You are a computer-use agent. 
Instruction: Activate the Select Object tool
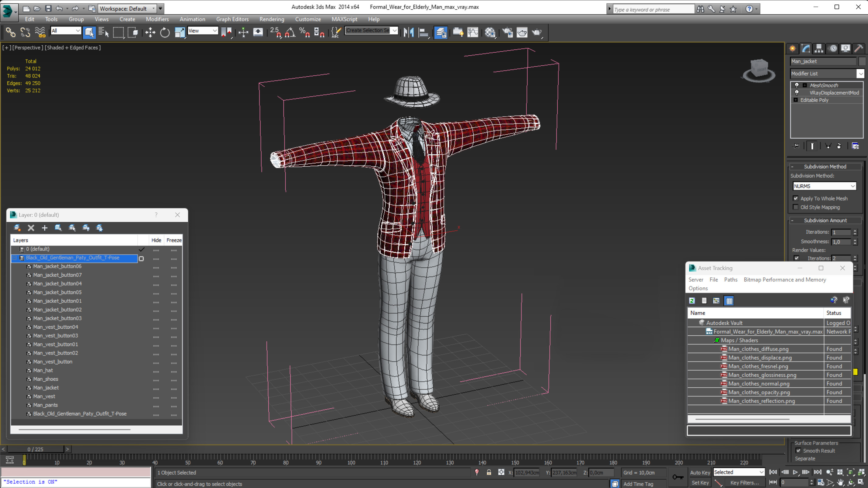point(89,32)
